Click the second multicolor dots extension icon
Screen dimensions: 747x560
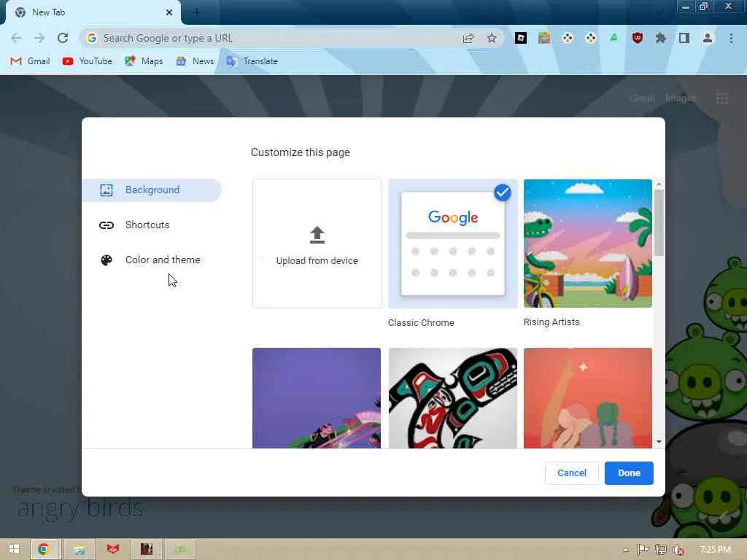click(x=591, y=38)
